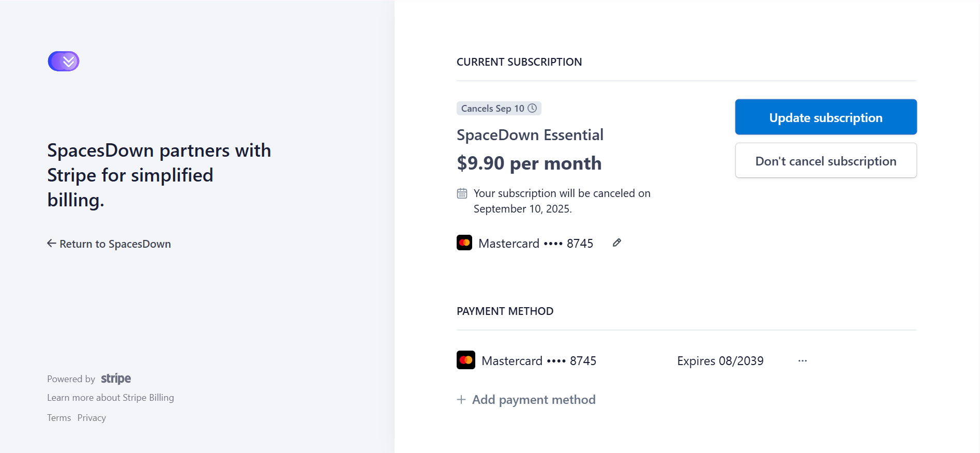980x453 pixels.
Task: Click the SpacesDown logo icon
Action: click(64, 62)
